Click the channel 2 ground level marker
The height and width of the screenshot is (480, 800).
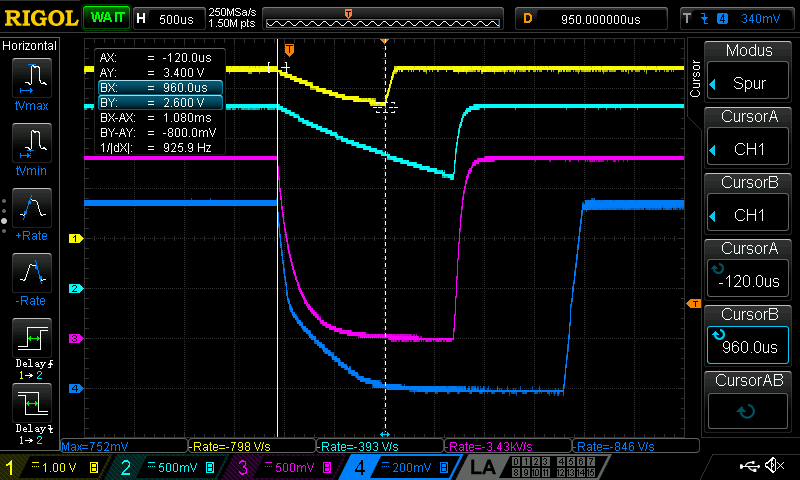click(x=76, y=288)
